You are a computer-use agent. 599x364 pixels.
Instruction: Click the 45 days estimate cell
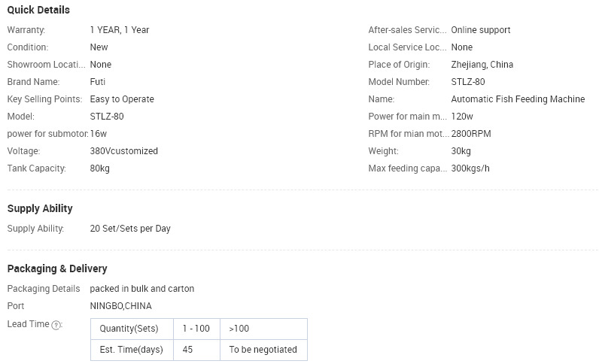[196, 350]
